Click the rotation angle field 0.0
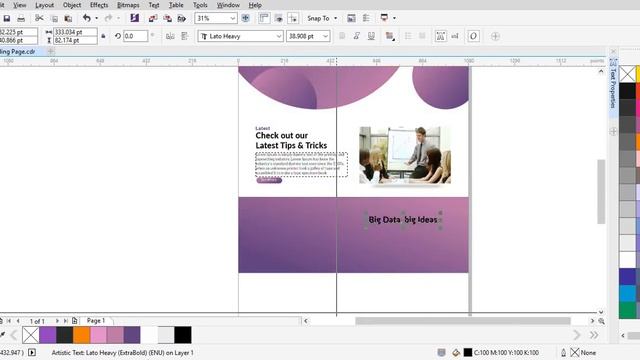The image size is (640, 360). tap(135, 36)
